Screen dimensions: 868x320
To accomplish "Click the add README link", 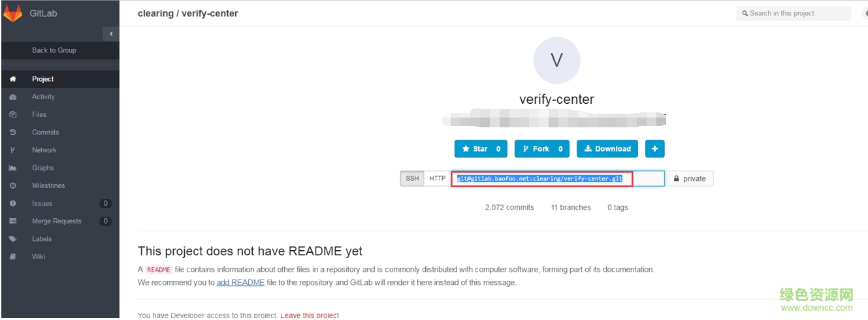I will (x=240, y=283).
